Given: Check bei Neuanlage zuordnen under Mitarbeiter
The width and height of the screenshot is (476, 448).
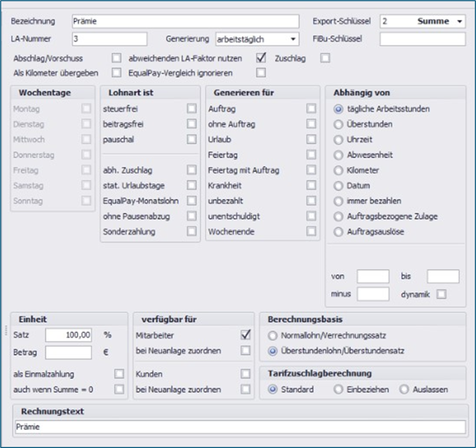Looking at the screenshot, I should (245, 350).
